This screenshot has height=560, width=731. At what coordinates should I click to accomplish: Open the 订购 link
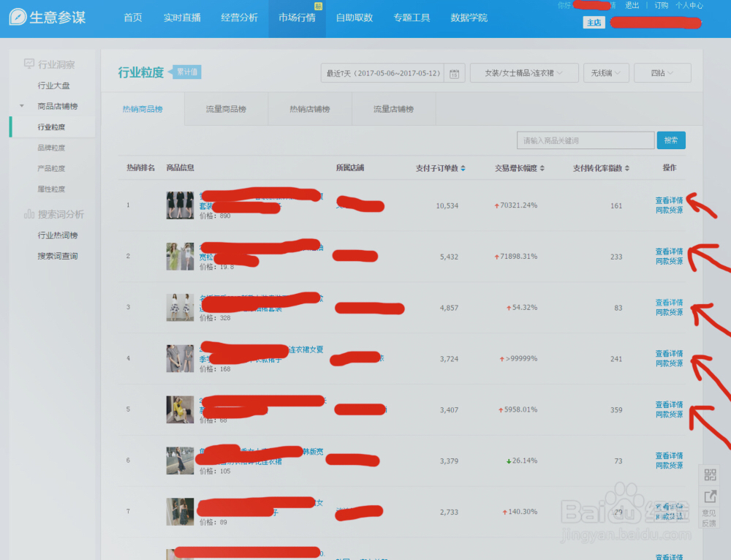pyautogui.click(x=661, y=6)
